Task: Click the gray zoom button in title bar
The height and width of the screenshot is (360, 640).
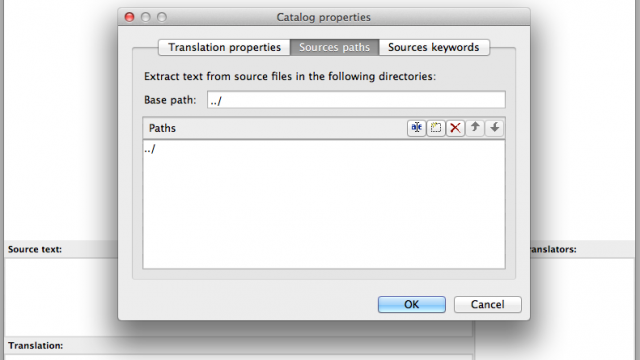Action: [x=162, y=17]
